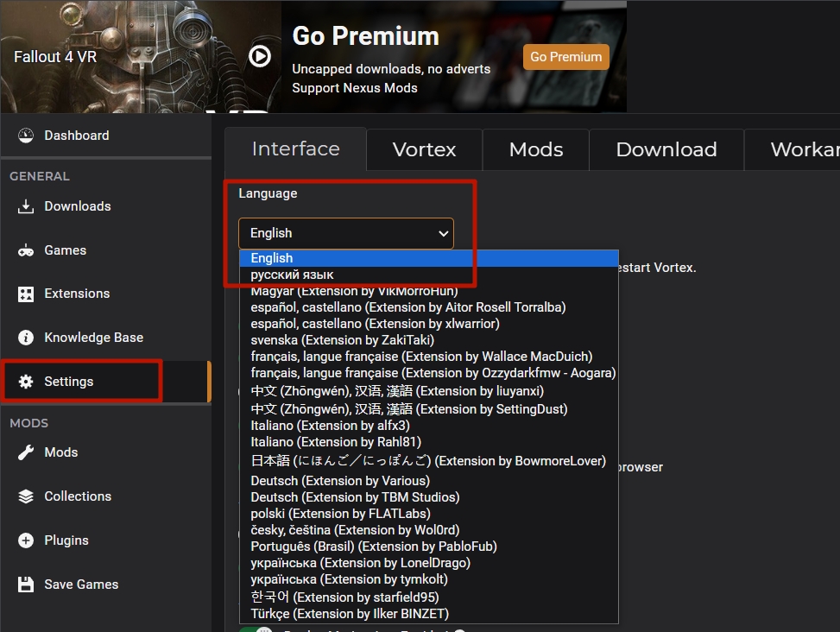Open Plugins via its plus-circle icon
840x632 pixels.
pos(26,540)
